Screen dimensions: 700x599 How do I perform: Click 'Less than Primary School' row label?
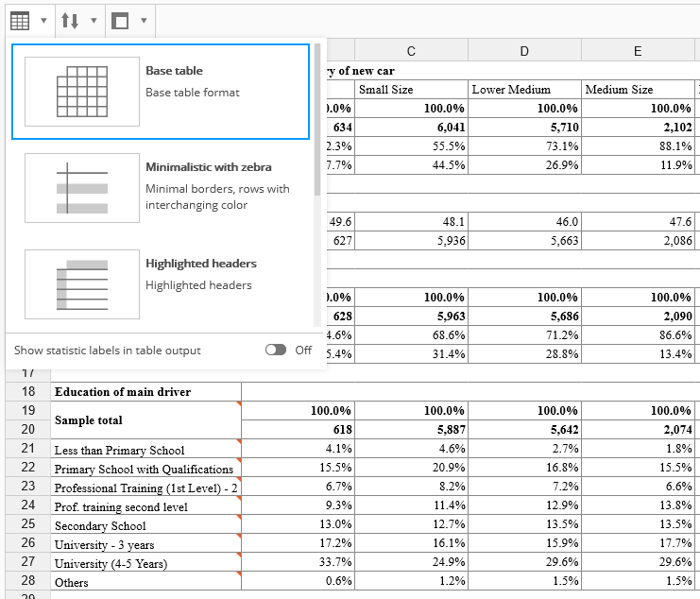[x=146, y=448]
